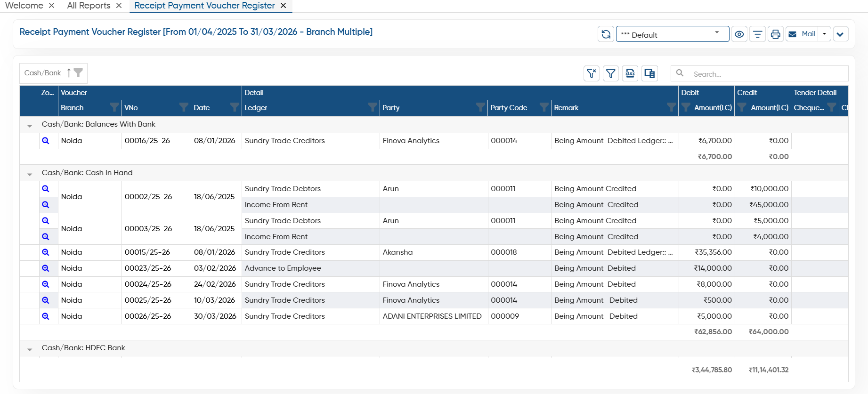Collapse the HDFC Bank group
Viewport: 868px width, 394px height.
coord(30,349)
